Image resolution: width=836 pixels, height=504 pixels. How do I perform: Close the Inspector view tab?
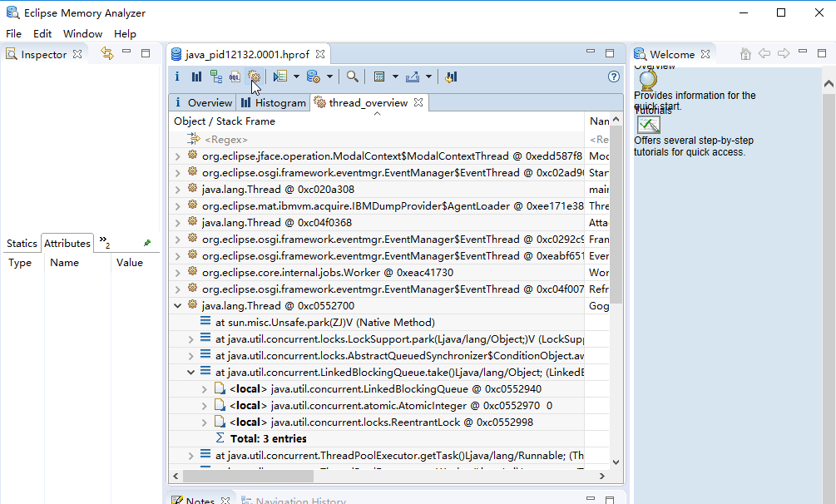click(77, 54)
